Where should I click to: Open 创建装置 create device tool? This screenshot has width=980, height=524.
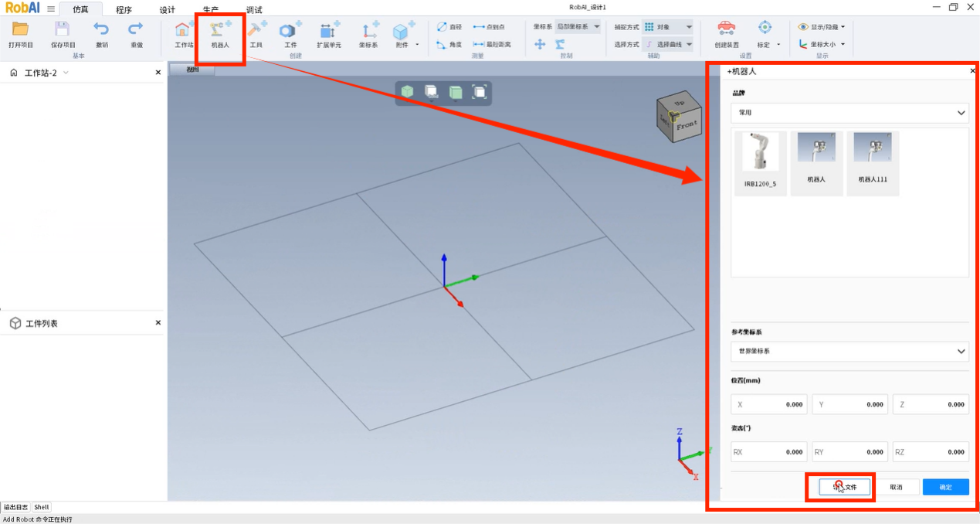coord(727,35)
